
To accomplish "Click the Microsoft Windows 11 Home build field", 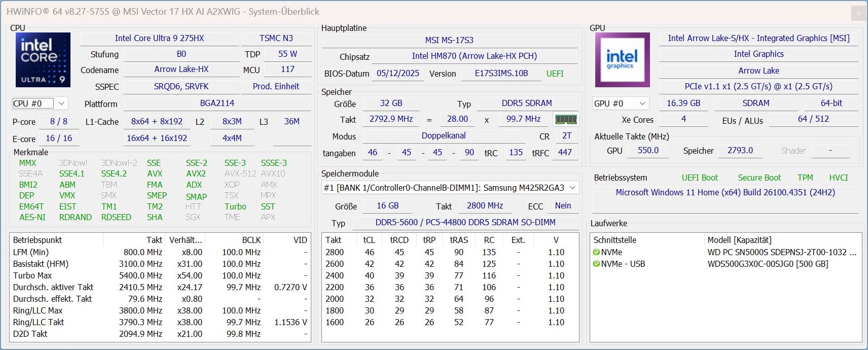I will point(725,193).
